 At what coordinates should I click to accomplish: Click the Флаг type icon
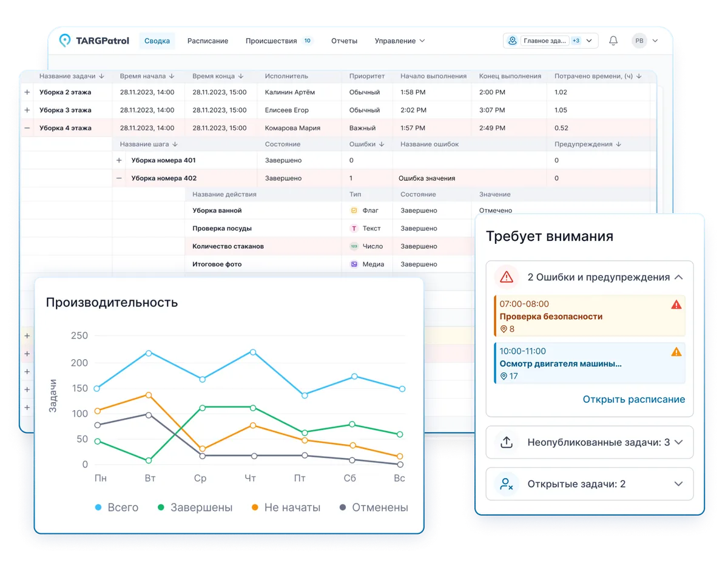pos(354,211)
